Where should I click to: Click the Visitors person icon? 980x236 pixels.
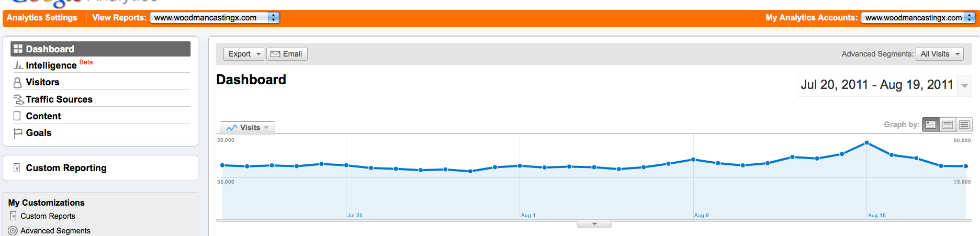coord(18,82)
